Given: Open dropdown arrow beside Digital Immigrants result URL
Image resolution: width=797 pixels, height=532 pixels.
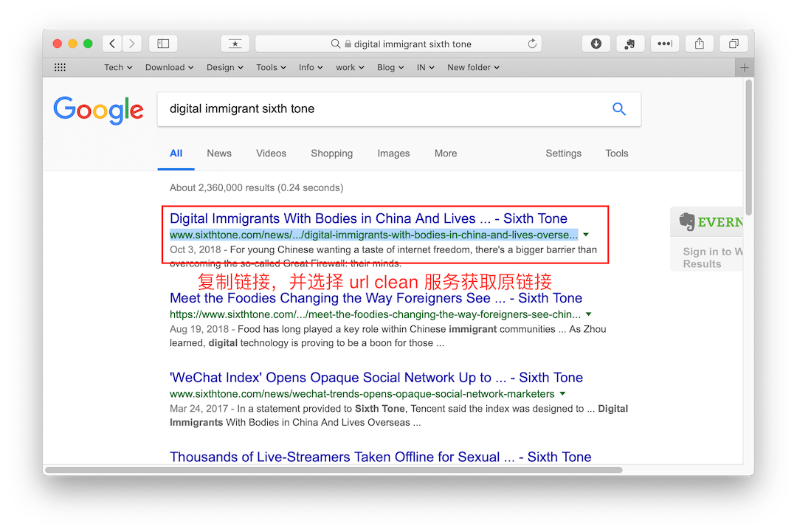Looking at the screenshot, I should [586, 235].
